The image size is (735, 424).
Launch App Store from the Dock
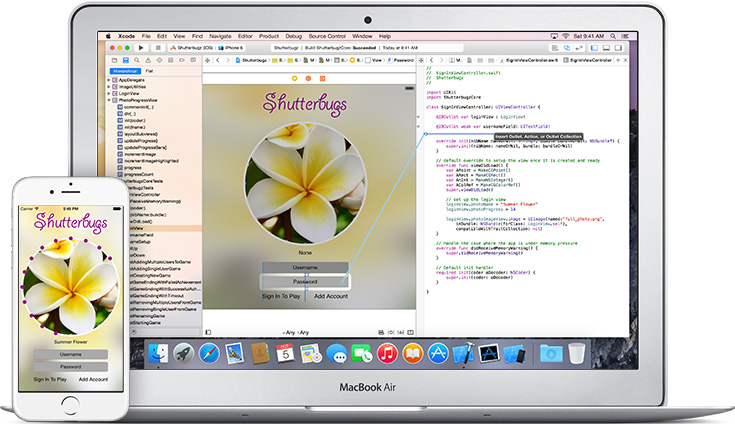tap(436, 352)
